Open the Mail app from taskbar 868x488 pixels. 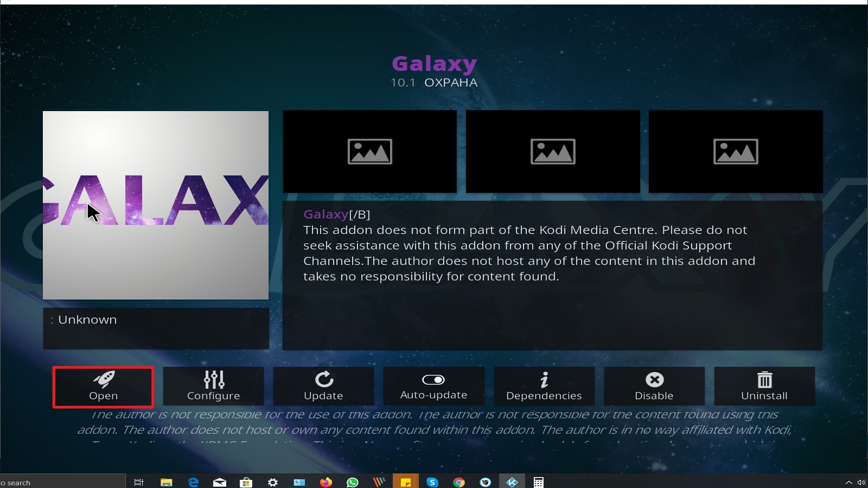click(220, 482)
